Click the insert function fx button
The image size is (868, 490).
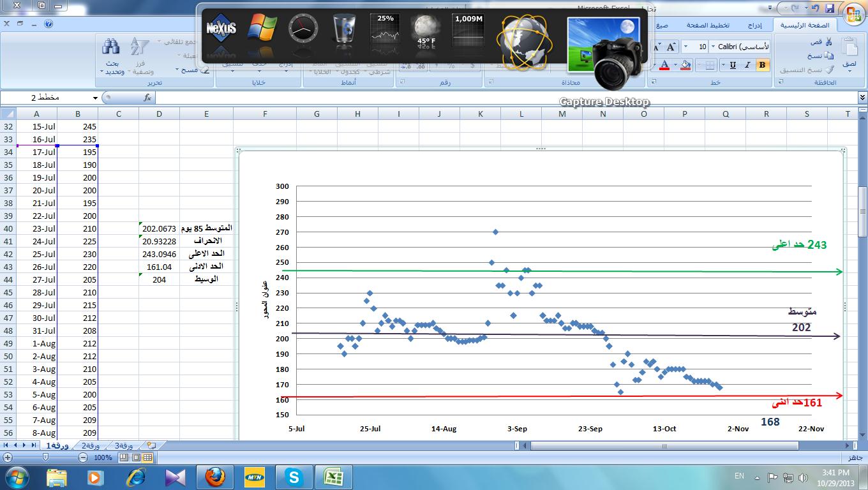[147, 98]
